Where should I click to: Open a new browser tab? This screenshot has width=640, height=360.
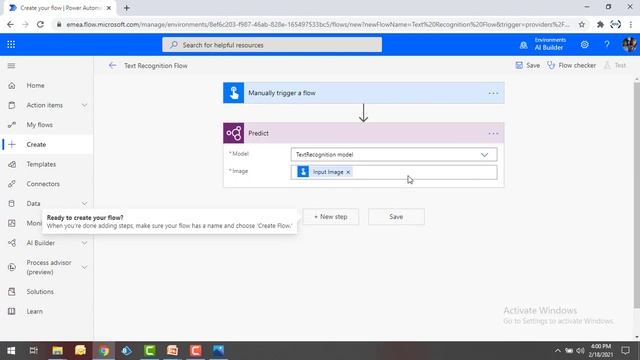point(127,8)
